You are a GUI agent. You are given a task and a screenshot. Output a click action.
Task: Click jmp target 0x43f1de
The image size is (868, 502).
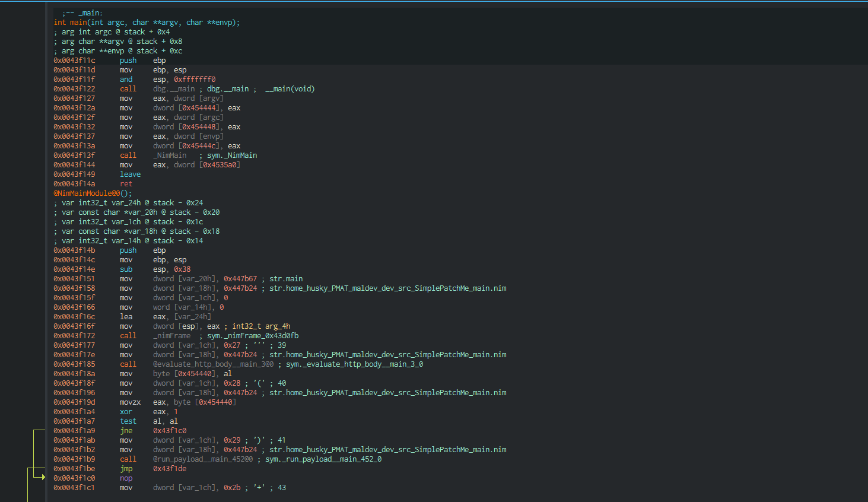pos(170,469)
